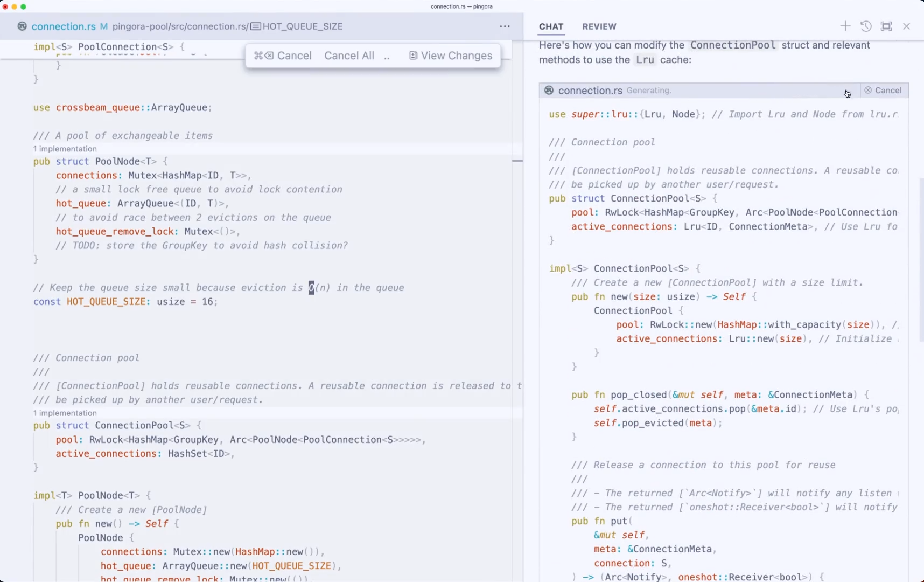Click the Rust logo in connection.rs tab
The width and height of the screenshot is (924, 582).
[x=22, y=26]
